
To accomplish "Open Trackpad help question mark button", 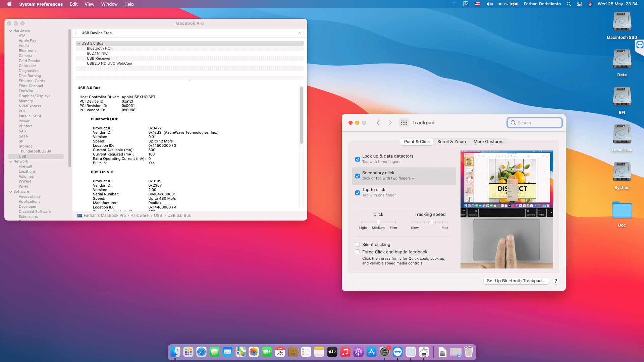I will pyautogui.click(x=556, y=281).
